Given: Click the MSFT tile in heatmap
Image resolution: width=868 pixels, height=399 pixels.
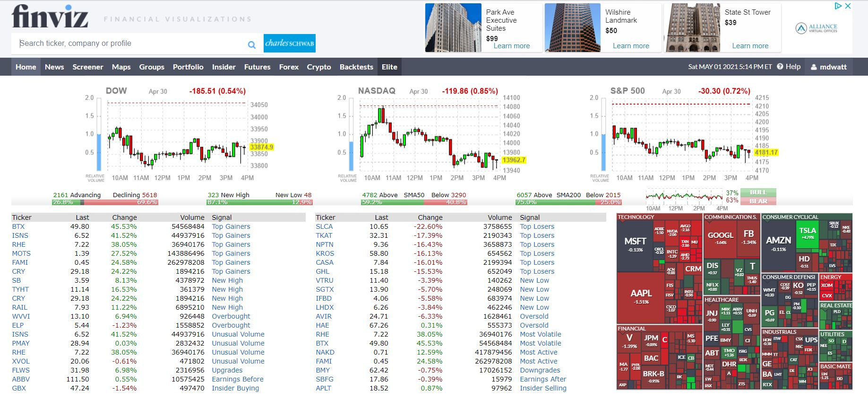Looking at the screenshot, I should [635, 245].
